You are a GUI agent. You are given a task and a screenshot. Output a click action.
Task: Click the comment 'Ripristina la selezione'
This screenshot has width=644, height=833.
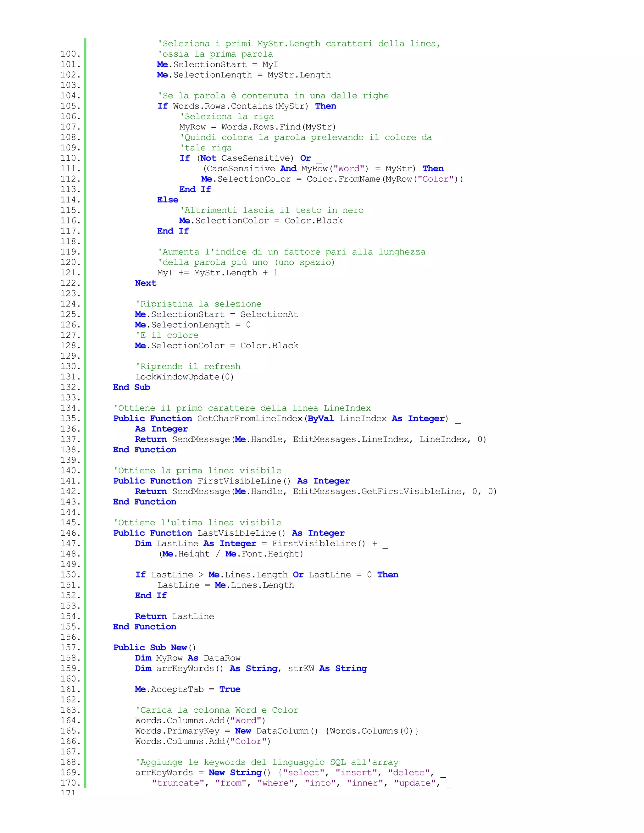(198, 304)
